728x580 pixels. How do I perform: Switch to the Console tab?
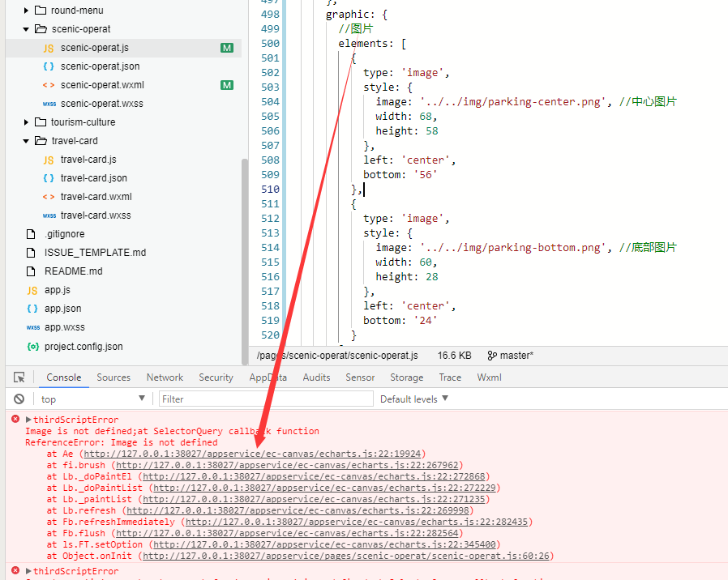pyautogui.click(x=63, y=377)
